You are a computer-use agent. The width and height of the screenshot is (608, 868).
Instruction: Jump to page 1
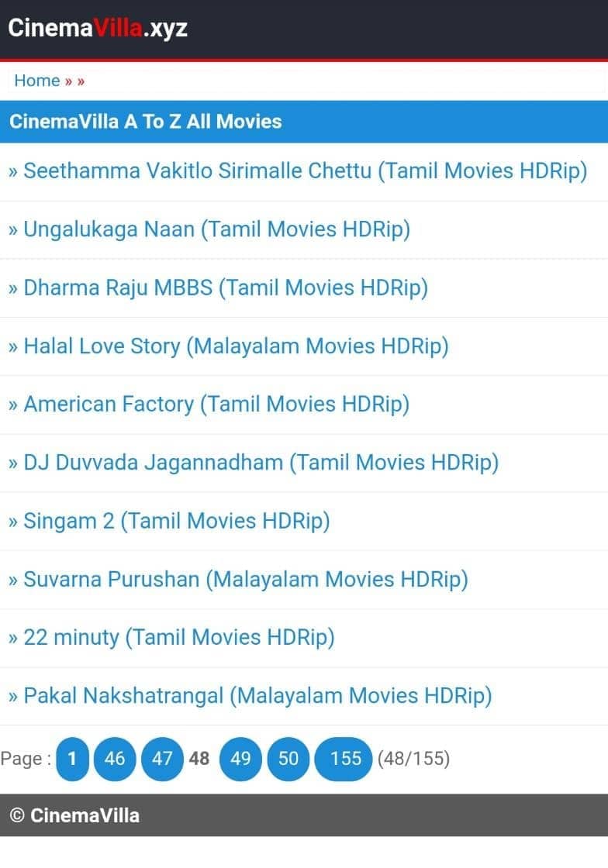pyautogui.click(x=72, y=759)
